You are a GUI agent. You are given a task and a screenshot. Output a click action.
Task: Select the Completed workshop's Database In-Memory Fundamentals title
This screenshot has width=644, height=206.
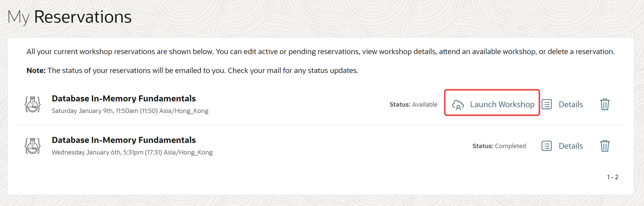pyautogui.click(x=124, y=140)
